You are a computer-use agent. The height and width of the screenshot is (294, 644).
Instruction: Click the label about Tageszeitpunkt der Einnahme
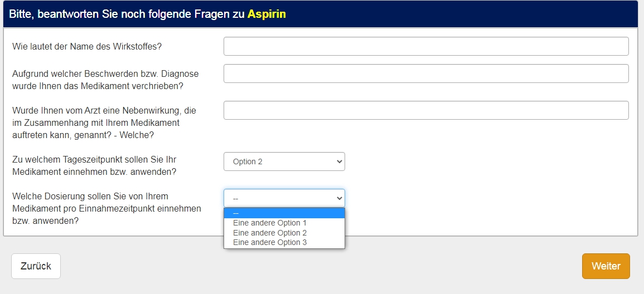click(94, 166)
